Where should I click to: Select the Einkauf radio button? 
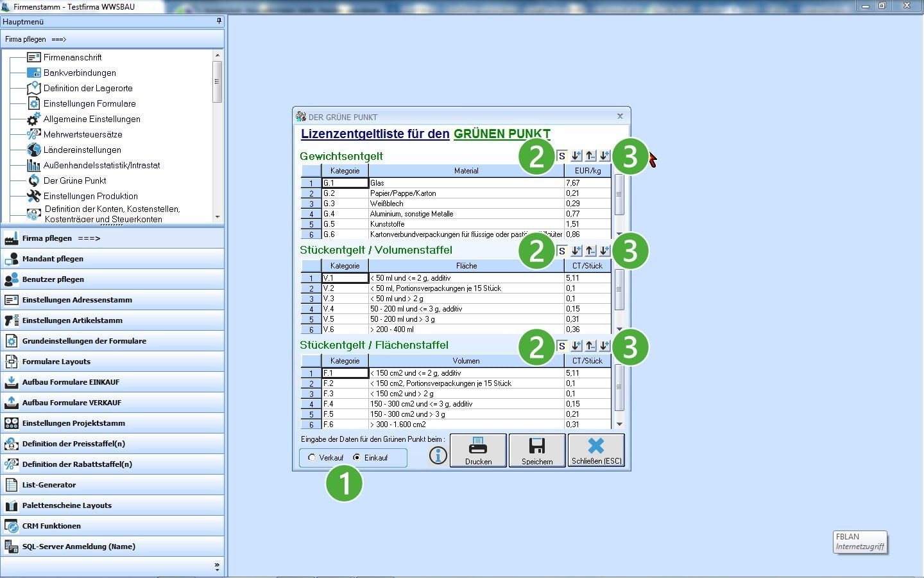click(x=357, y=458)
